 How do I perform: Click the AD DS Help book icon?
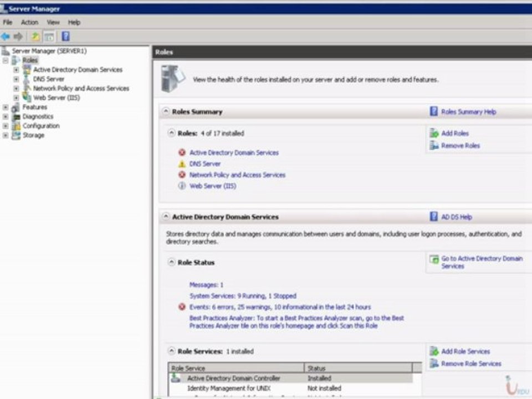click(x=433, y=217)
